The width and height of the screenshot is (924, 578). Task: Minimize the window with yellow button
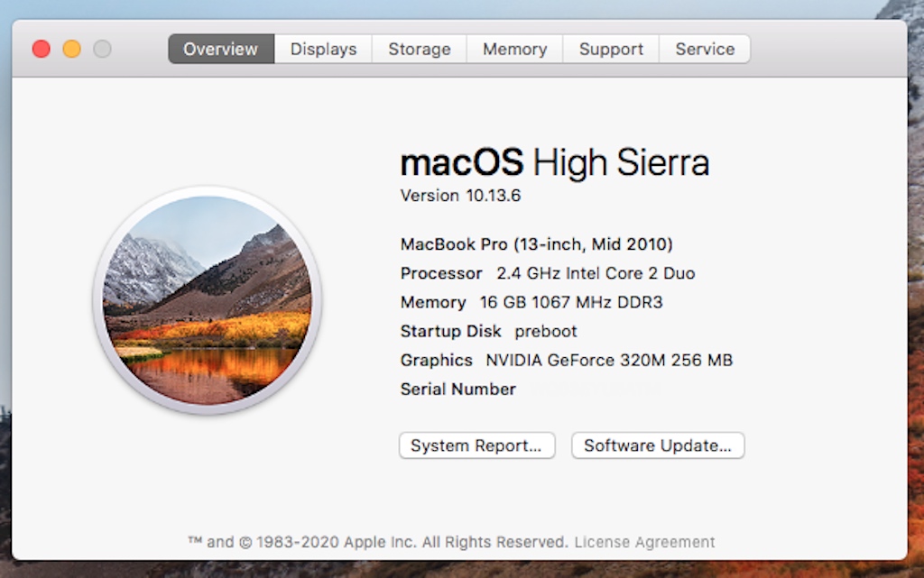coord(72,49)
